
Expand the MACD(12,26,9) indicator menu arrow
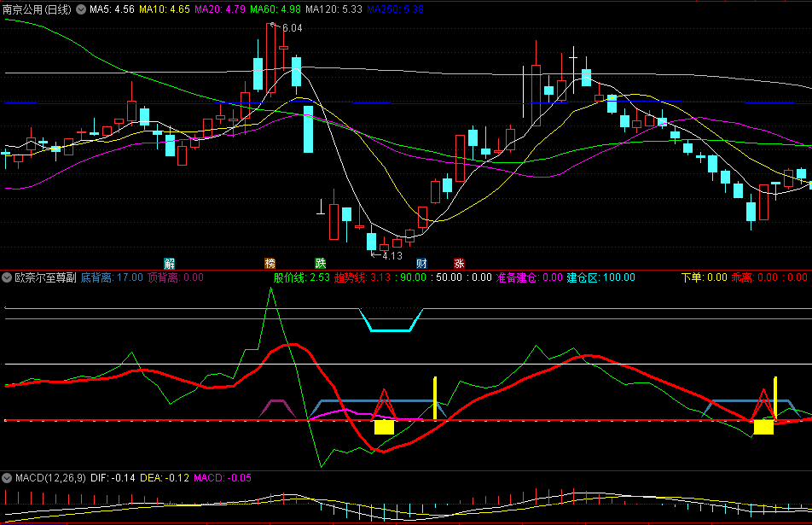pos(8,478)
